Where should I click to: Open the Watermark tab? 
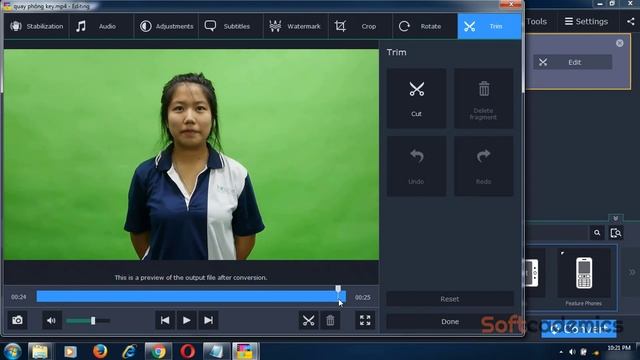point(296,26)
